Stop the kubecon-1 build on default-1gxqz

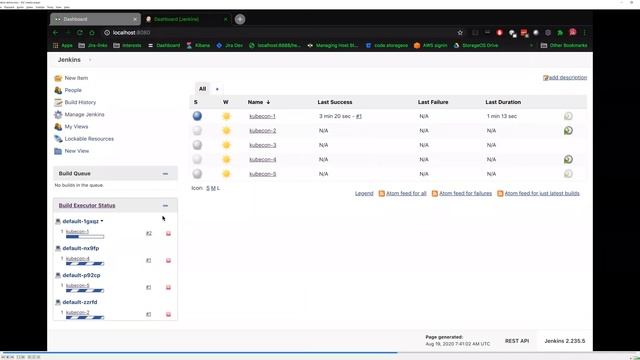(x=168, y=233)
